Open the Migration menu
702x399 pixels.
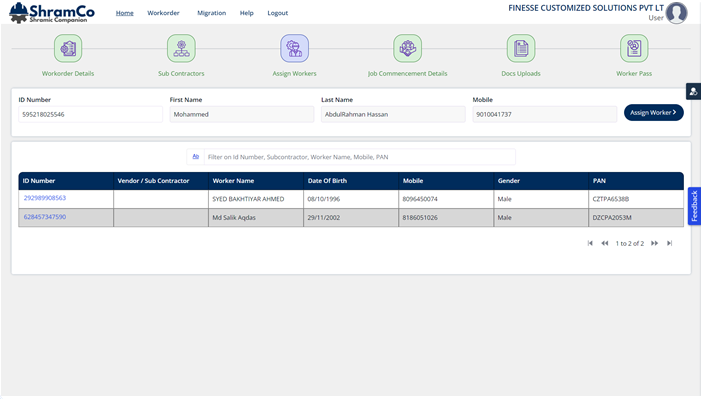pos(212,13)
